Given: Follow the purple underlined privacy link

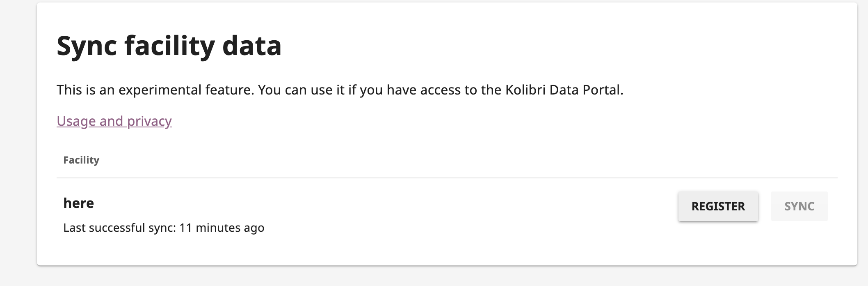Looking at the screenshot, I should pyautogui.click(x=114, y=121).
